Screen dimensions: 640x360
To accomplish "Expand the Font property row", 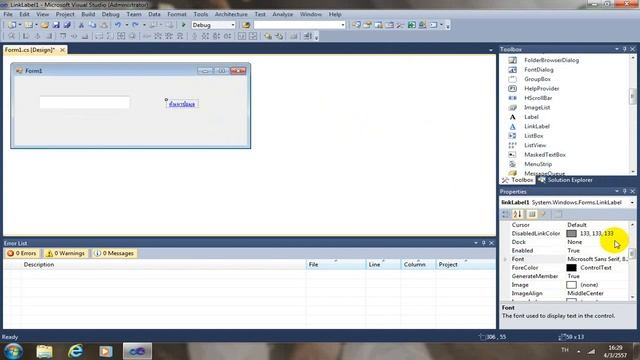I will point(505,259).
